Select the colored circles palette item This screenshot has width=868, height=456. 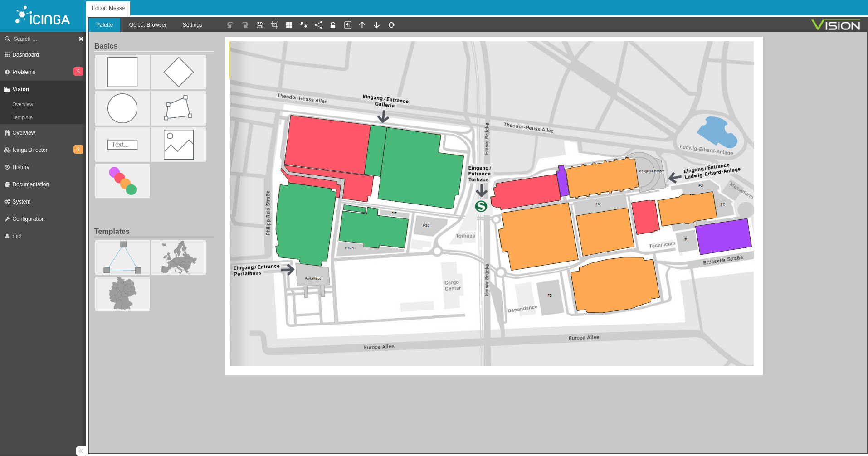pyautogui.click(x=122, y=181)
